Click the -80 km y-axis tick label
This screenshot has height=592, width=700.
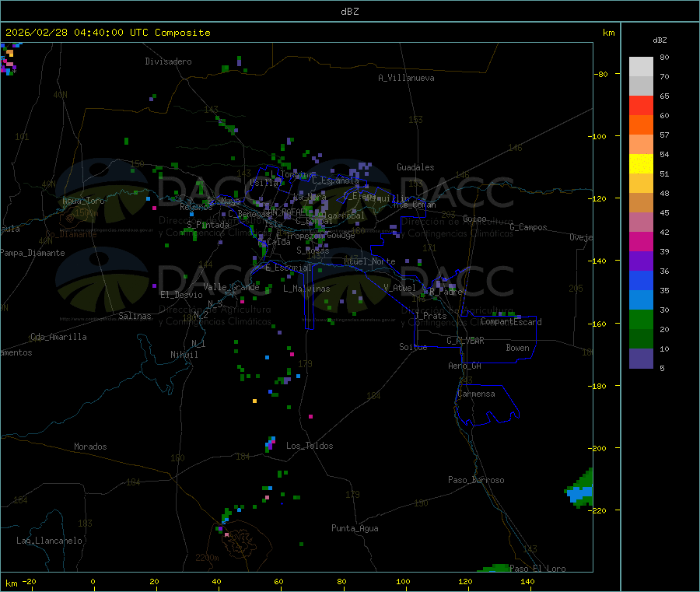click(601, 74)
